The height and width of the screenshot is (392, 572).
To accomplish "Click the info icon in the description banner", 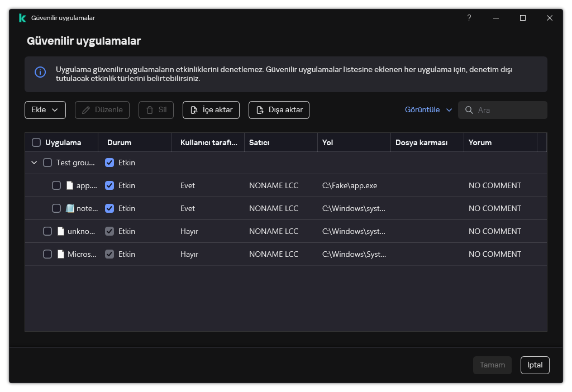I will (40, 72).
